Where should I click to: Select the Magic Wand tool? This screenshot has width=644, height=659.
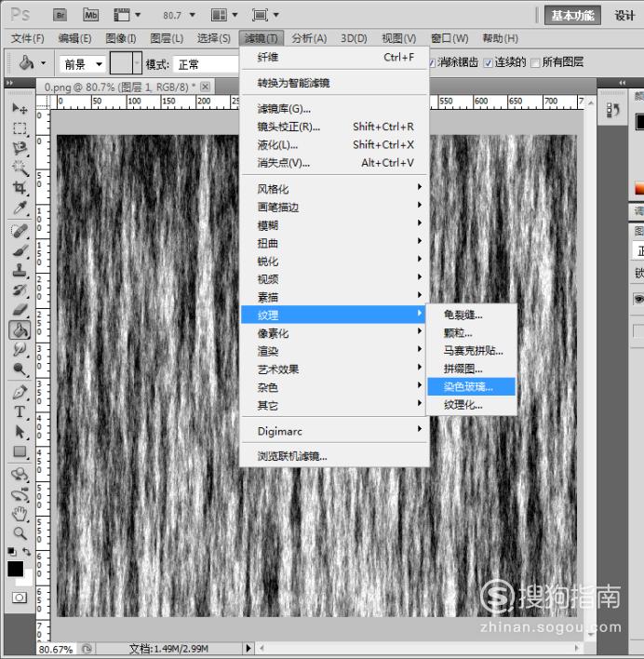pyautogui.click(x=20, y=168)
